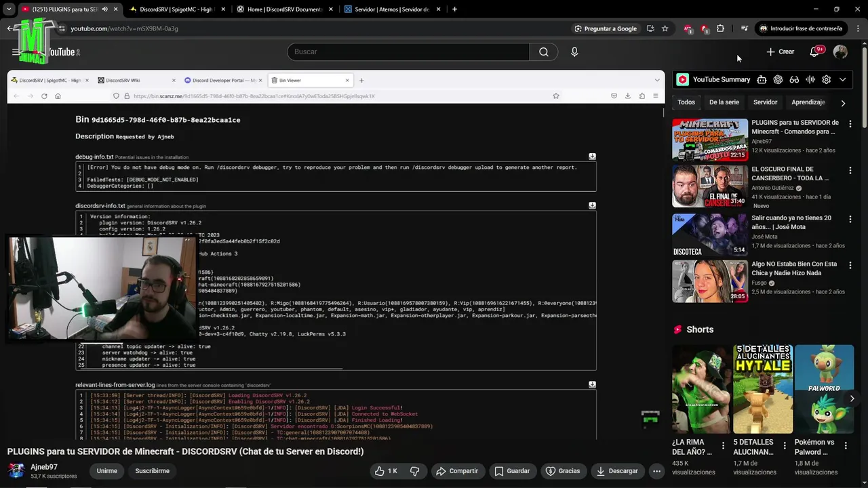Open the LA RIMA DEL AÑO short thumbnail
This screenshot has width=868, height=488.
(x=701, y=389)
